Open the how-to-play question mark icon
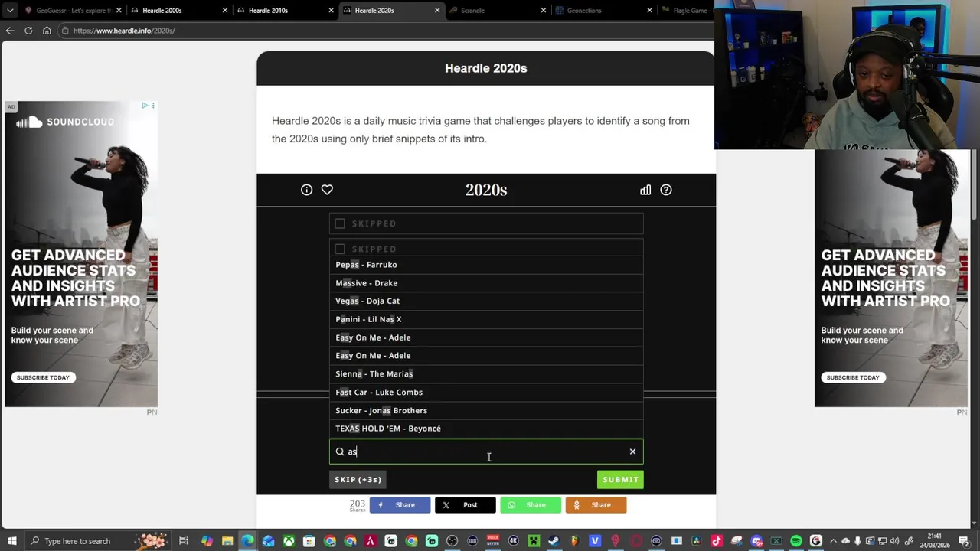 (x=666, y=190)
